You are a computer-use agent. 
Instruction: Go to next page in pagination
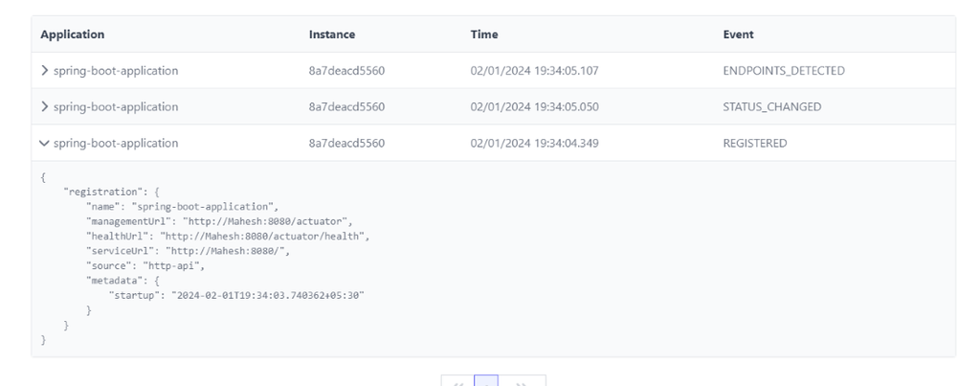pyautogui.click(x=523, y=381)
